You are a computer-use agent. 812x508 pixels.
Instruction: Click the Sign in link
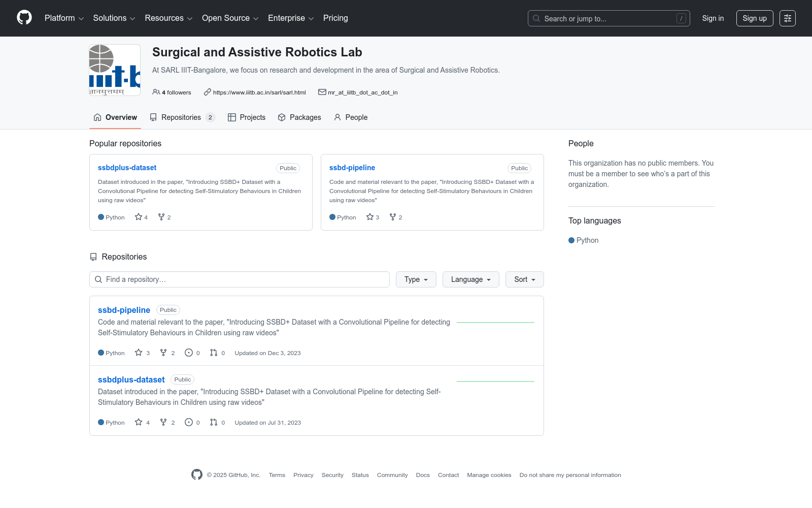pos(713,18)
